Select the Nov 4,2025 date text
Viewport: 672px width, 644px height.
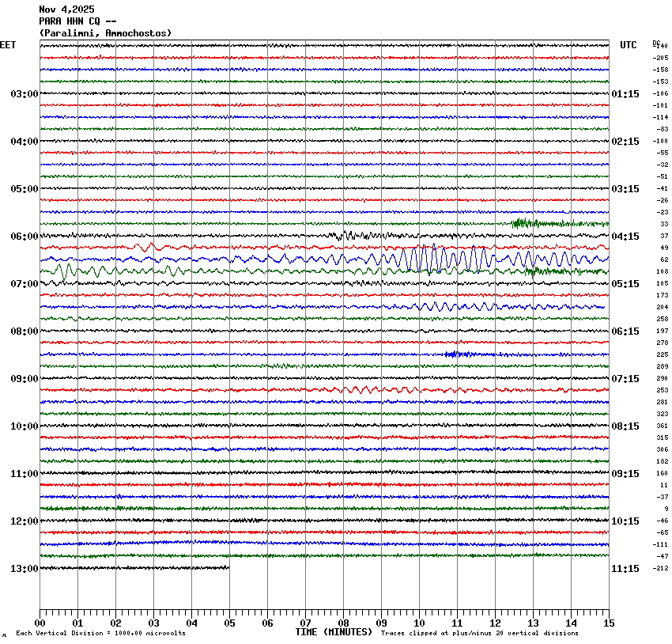click(x=66, y=9)
